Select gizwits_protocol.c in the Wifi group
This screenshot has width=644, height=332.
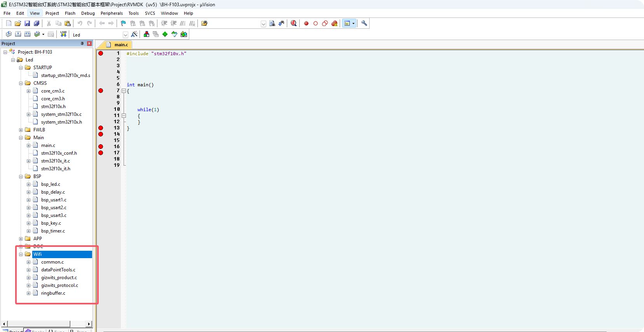pyautogui.click(x=59, y=285)
